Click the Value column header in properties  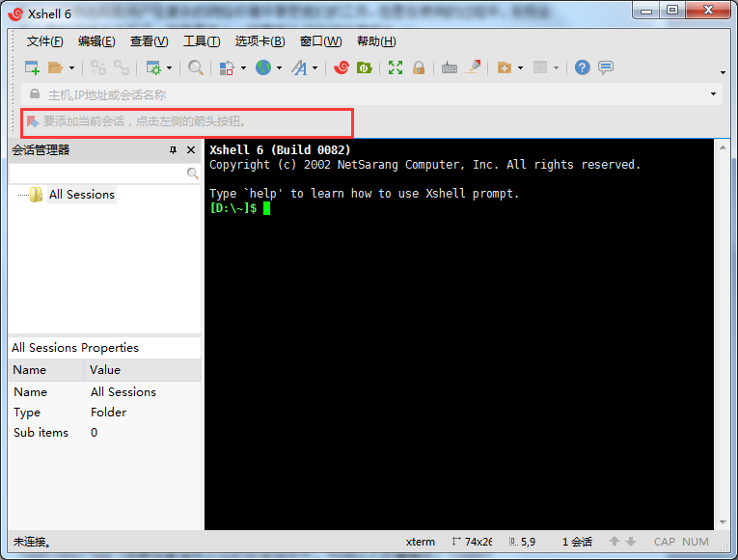pyautogui.click(x=143, y=370)
